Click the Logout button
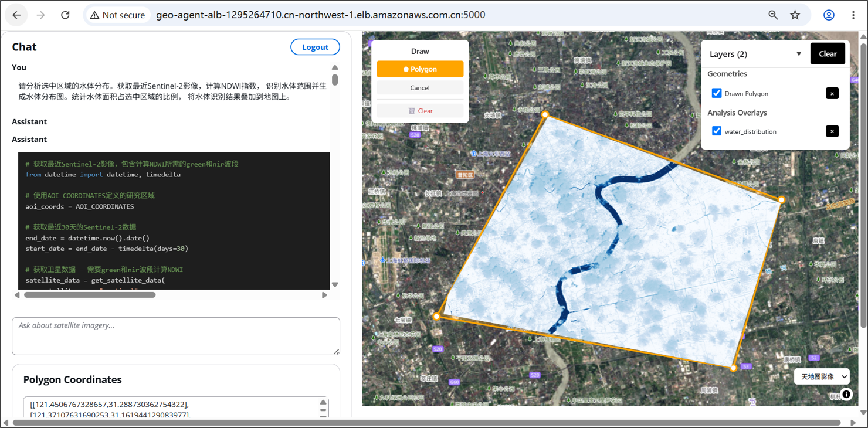Viewport: 868px width, 428px height. (315, 47)
